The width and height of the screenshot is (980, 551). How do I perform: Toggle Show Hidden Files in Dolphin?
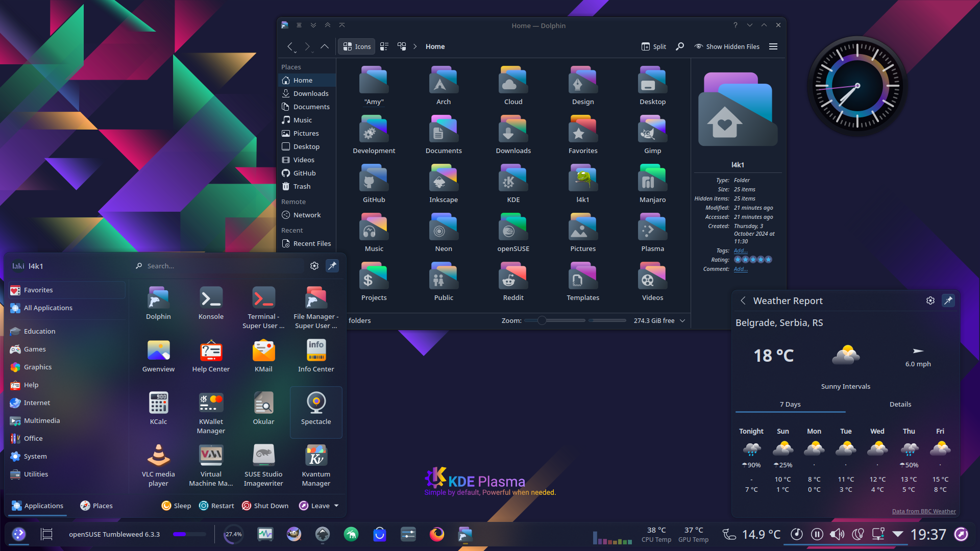pyautogui.click(x=727, y=46)
